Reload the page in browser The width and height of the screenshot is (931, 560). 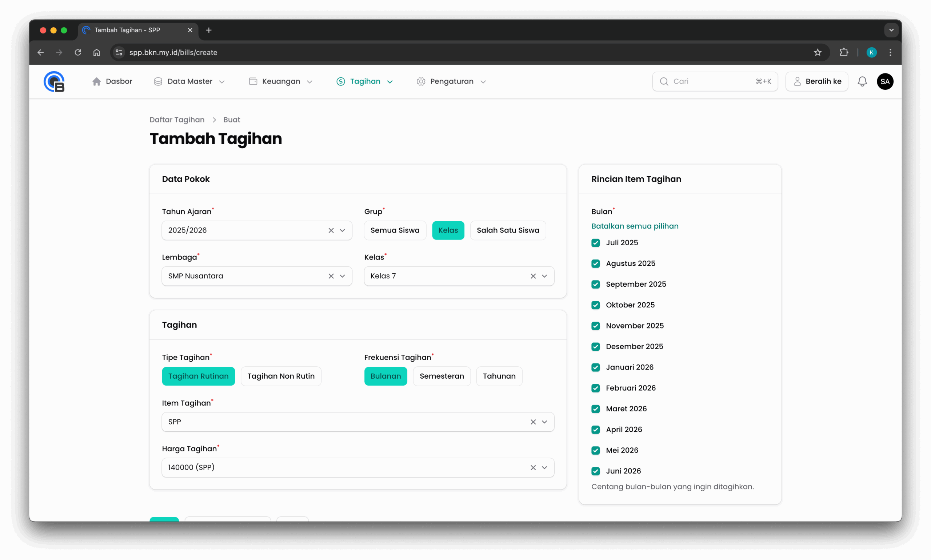pos(78,52)
